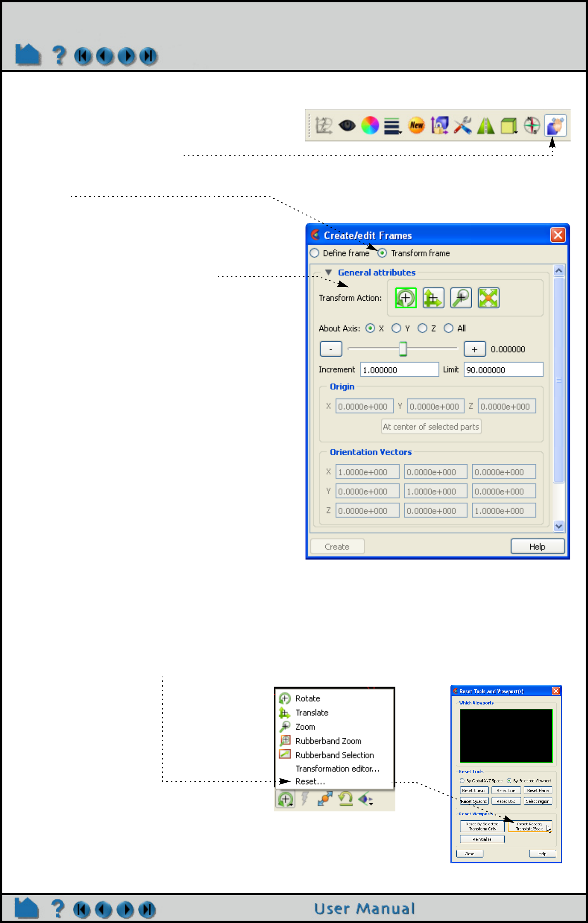
Task: Open the rotate tool dropdown below the menu
Action: pos(285,799)
